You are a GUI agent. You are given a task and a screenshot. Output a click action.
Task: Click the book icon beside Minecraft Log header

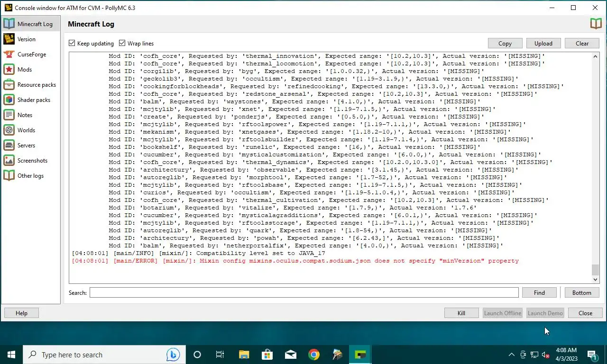(596, 24)
